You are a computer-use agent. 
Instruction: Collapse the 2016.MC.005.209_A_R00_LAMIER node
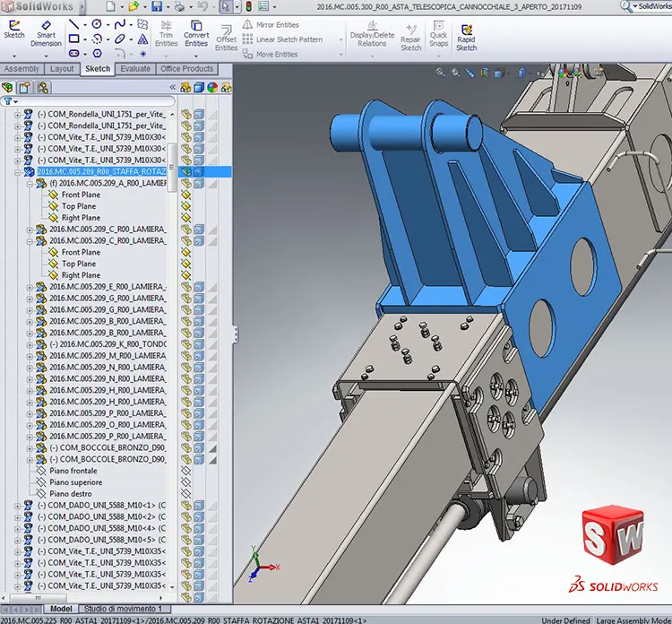pos(30,184)
